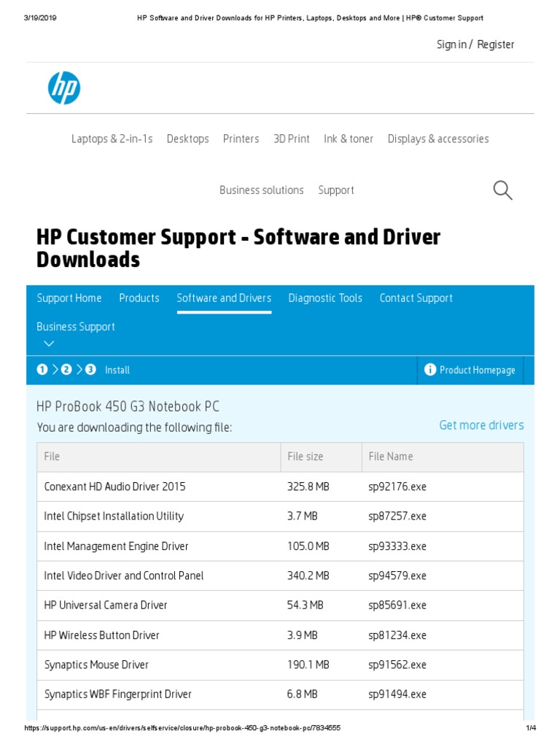Image resolution: width=560 pixels, height=747 pixels.
Task: Click file name sp85691.exe
Action: [397, 605]
